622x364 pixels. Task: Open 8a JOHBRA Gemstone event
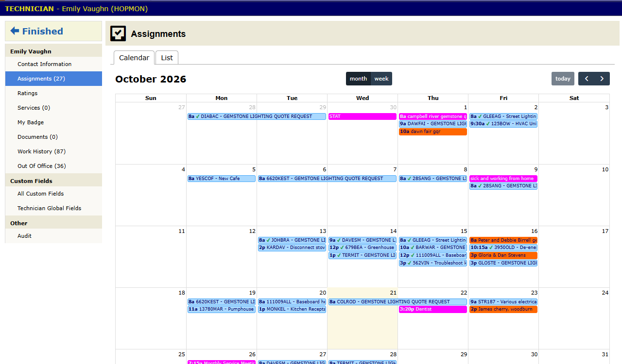[292, 240]
